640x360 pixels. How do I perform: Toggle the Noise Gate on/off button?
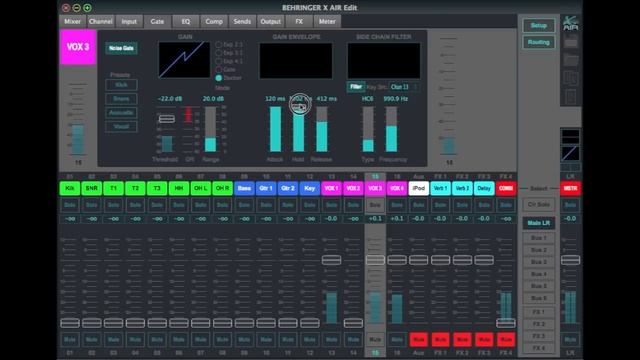click(121, 48)
